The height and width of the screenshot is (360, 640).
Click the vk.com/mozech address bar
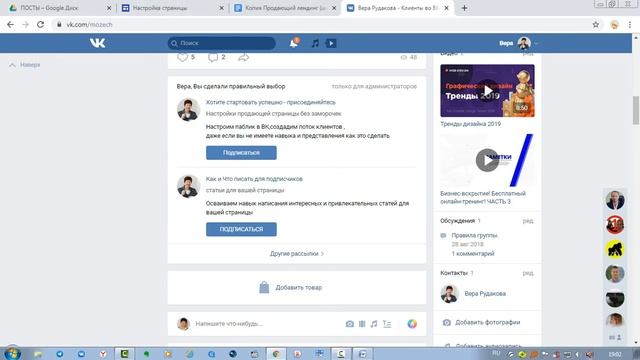coord(322,24)
